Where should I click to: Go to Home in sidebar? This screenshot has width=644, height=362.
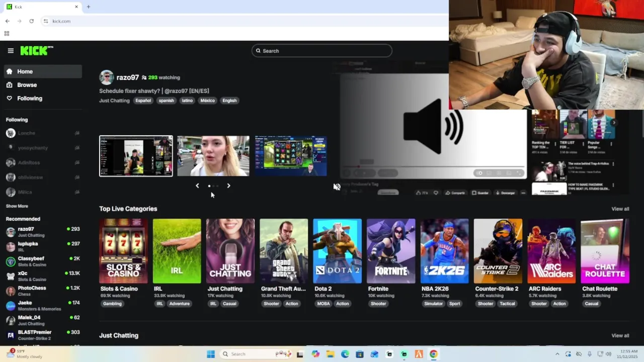[43, 71]
